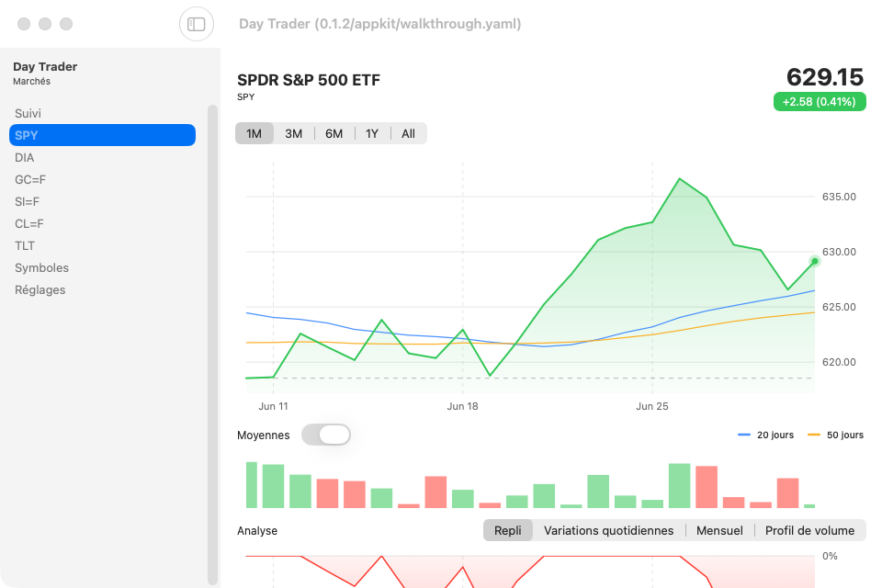882x588 pixels.
Task: Click the 620.00 price axis label
Action: 839,362
